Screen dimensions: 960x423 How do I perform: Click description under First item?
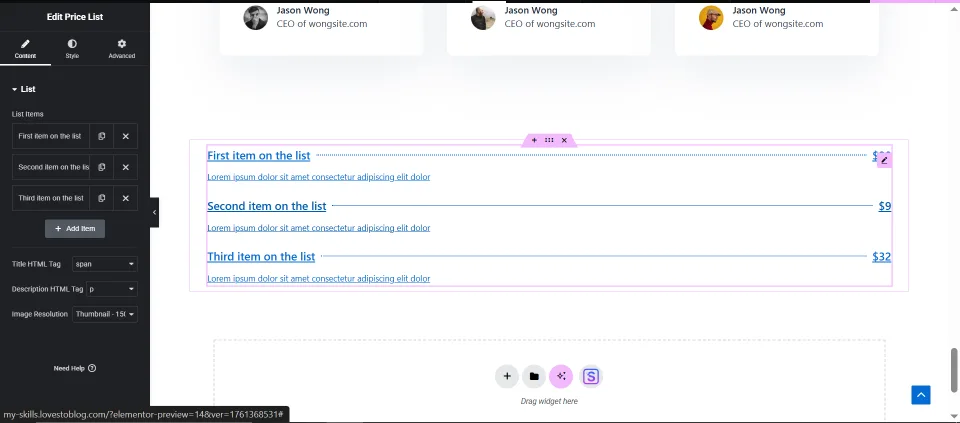[x=318, y=178]
